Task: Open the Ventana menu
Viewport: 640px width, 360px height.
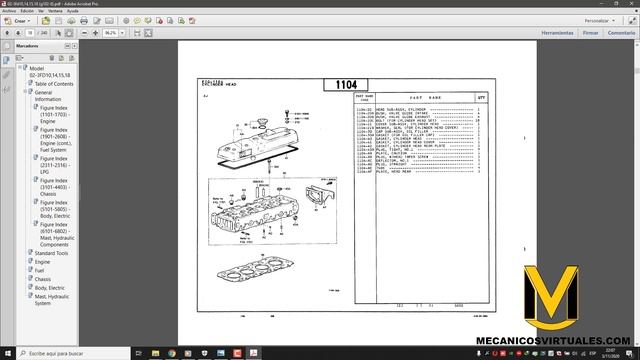Action: [55, 11]
